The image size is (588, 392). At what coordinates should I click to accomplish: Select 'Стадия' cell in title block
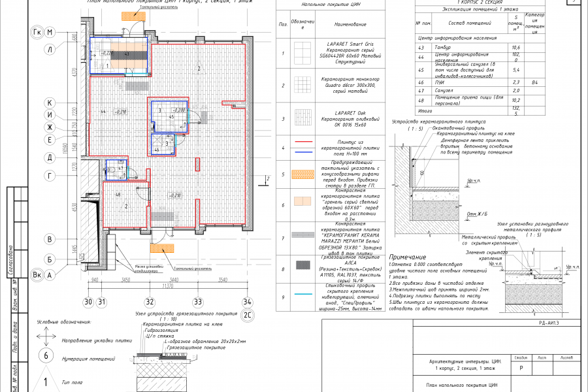point(521,357)
